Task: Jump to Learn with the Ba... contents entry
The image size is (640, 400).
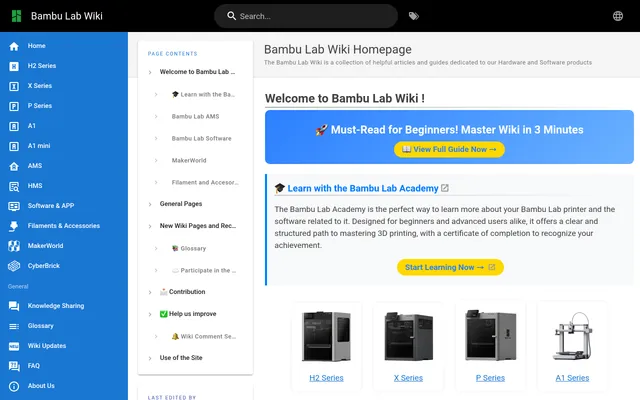Action: (x=203, y=94)
